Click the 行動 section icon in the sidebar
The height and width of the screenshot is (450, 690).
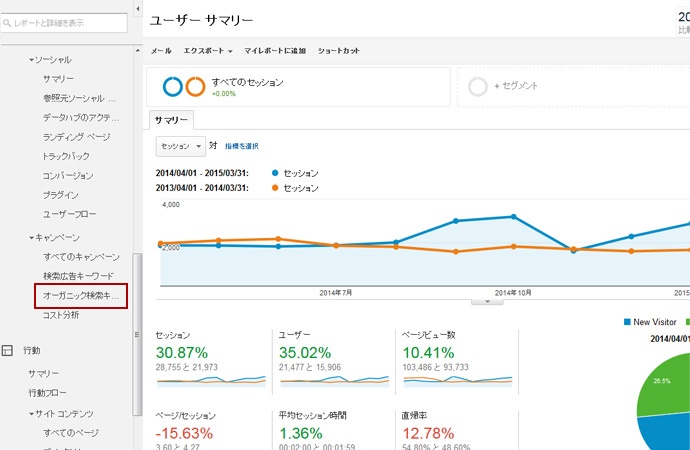[8, 351]
